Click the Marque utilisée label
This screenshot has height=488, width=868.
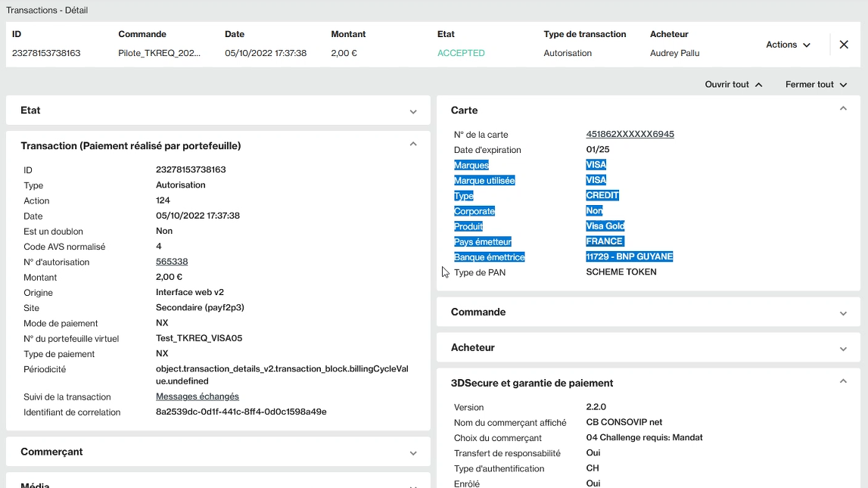[484, 180]
